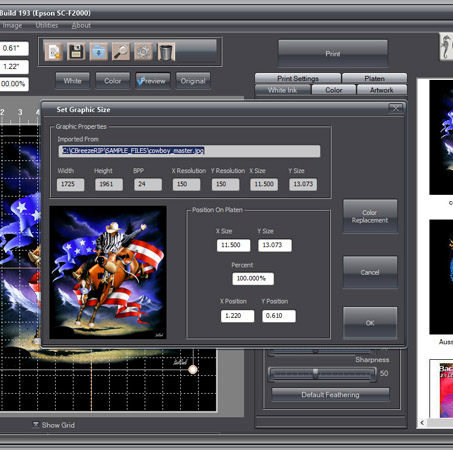Confirm the dialog with OK
Viewport: 453px width, 450px height.
coord(370,323)
